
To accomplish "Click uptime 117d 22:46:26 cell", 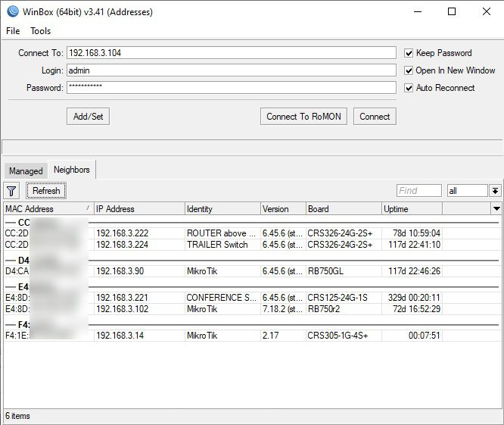I will (414, 271).
